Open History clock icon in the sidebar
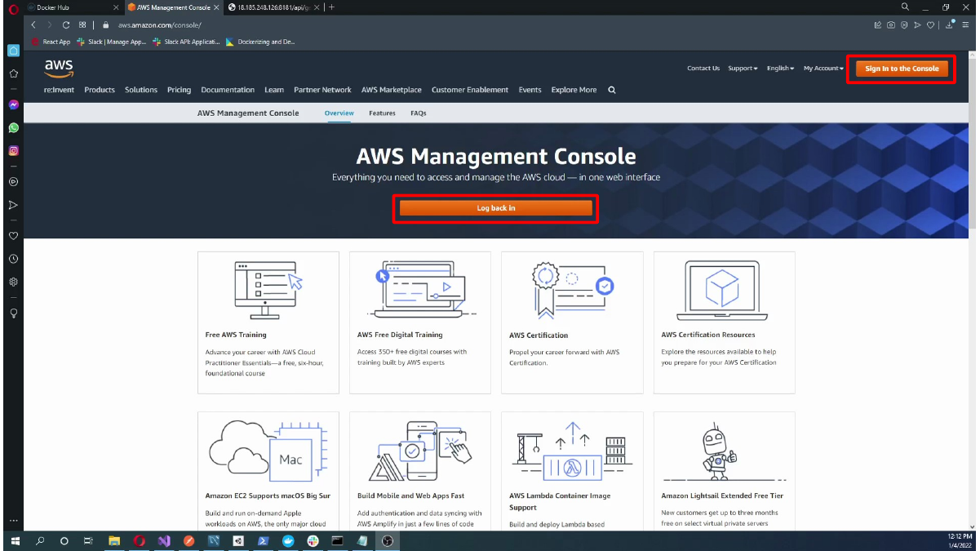This screenshot has height=551, width=980. click(13, 259)
